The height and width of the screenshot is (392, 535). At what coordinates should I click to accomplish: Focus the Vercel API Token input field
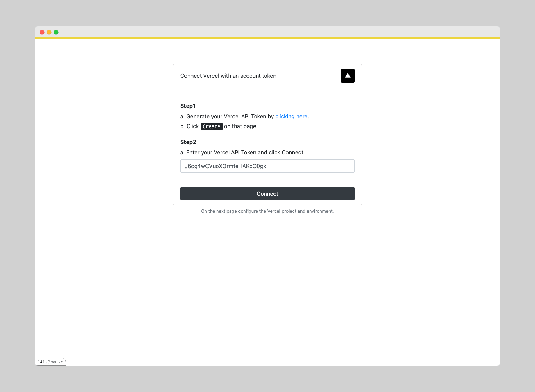pyautogui.click(x=267, y=166)
